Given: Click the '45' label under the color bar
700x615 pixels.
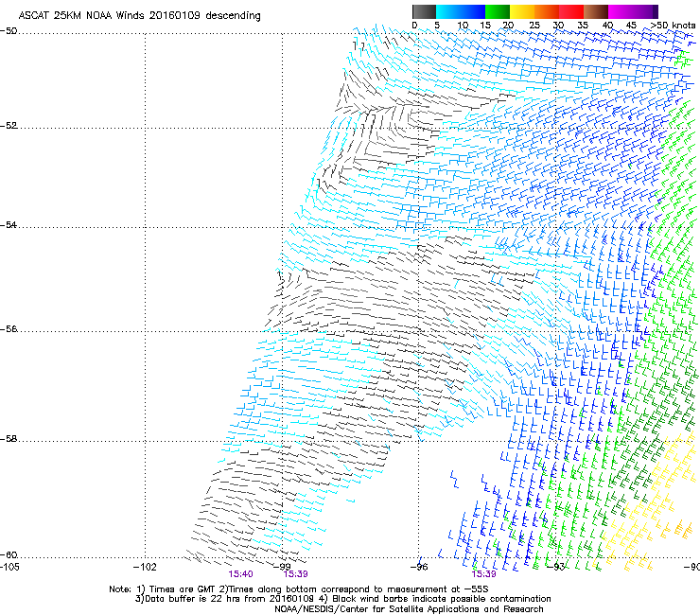Looking at the screenshot, I should pos(631,26).
